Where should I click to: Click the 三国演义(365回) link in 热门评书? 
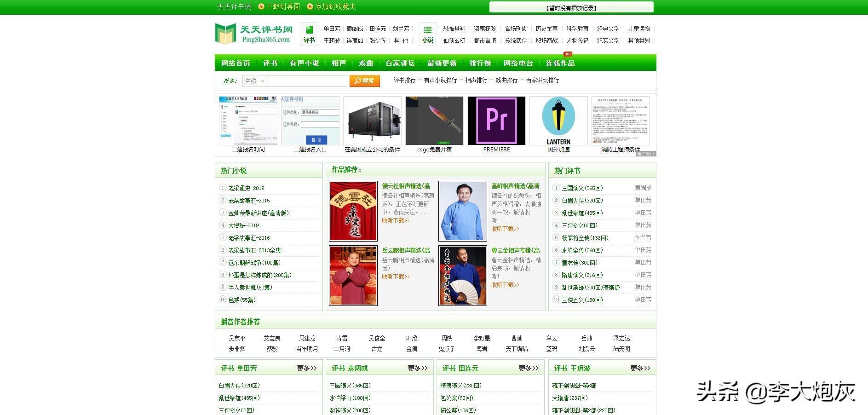(x=582, y=188)
